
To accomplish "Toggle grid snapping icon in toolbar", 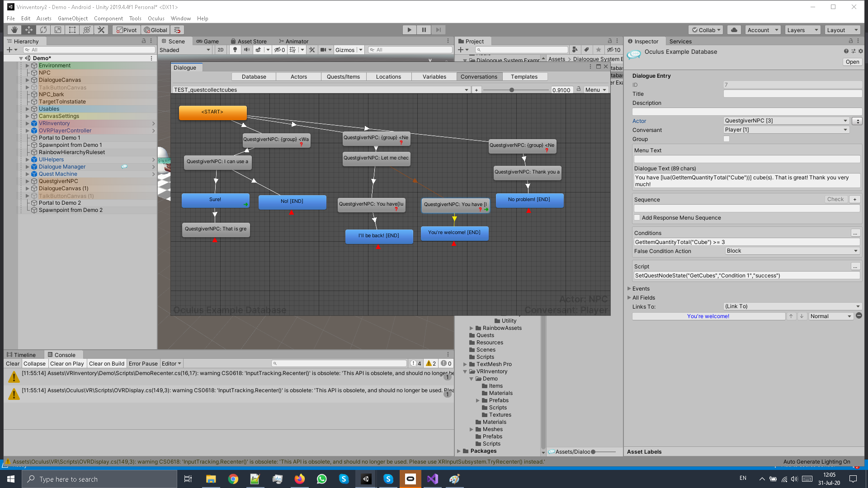I will pos(177,30).
